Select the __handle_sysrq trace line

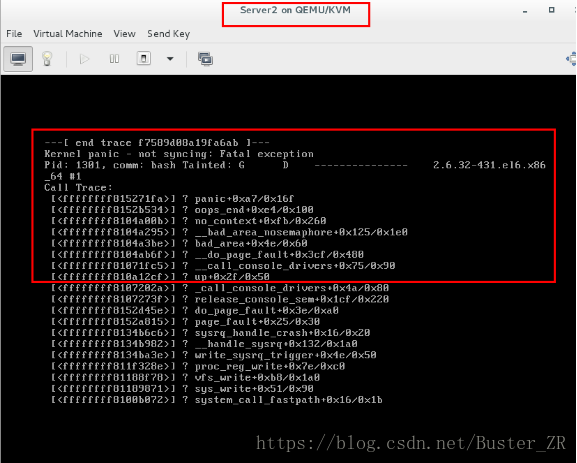(x=204, y=344)
